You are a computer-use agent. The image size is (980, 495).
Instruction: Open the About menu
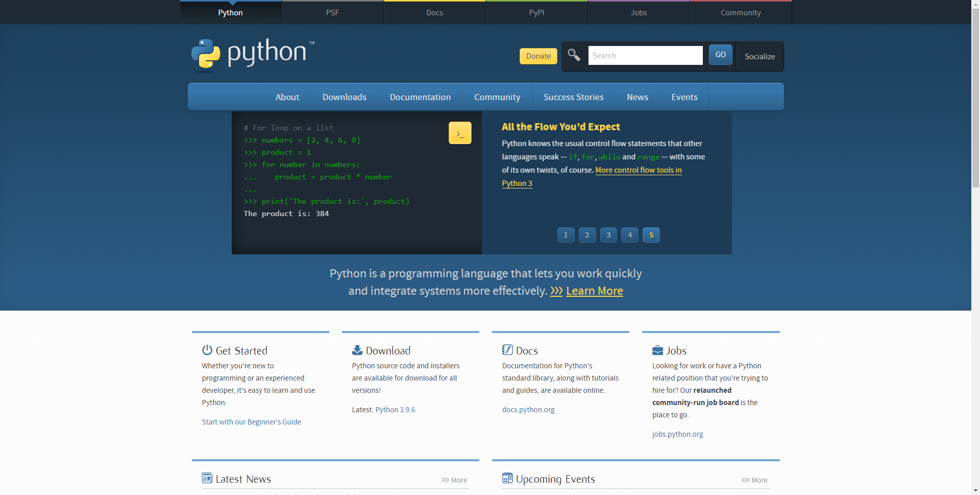tap(287, 97)
